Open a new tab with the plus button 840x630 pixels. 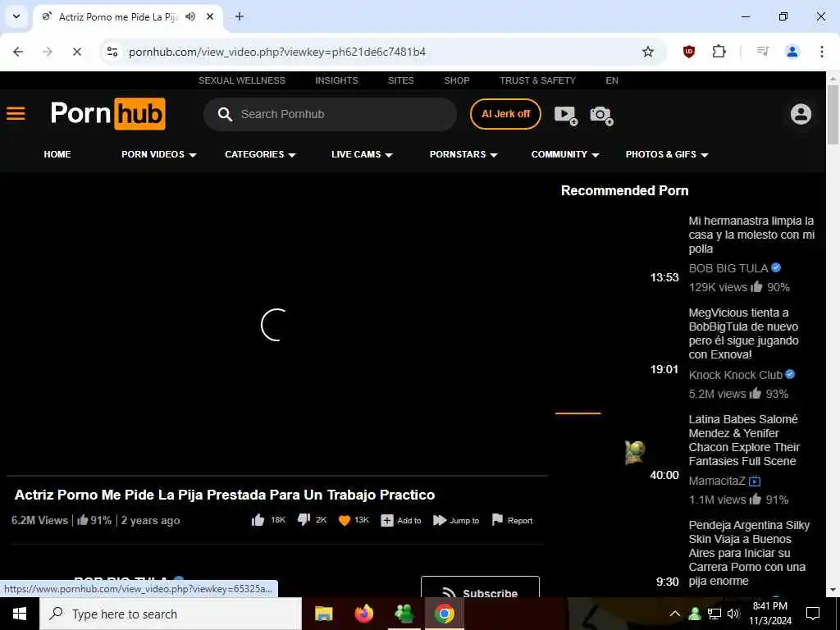240,16
